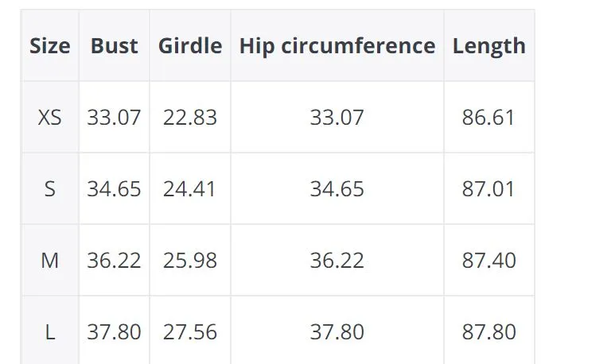Click the Girdle column header
615x364 pixels.
pyautogui.click(x=190, y=46)
